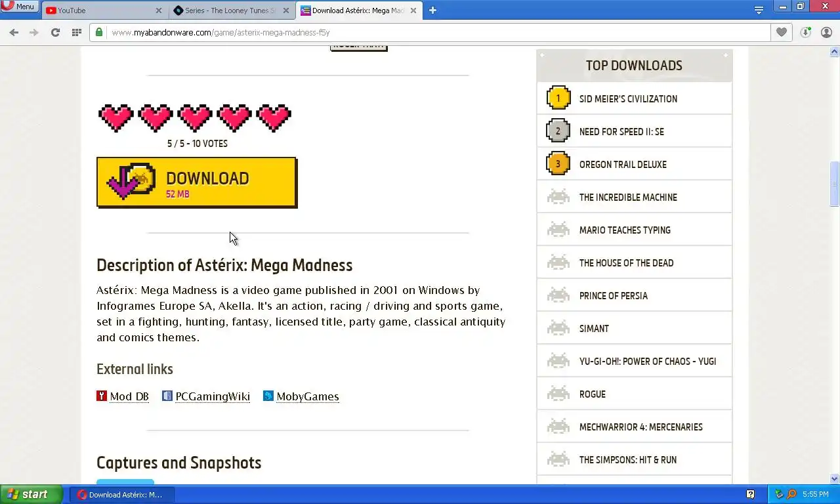Open a new tab with plus button
Viewport: 840px width, 504px height.
[x=432, y=10]
